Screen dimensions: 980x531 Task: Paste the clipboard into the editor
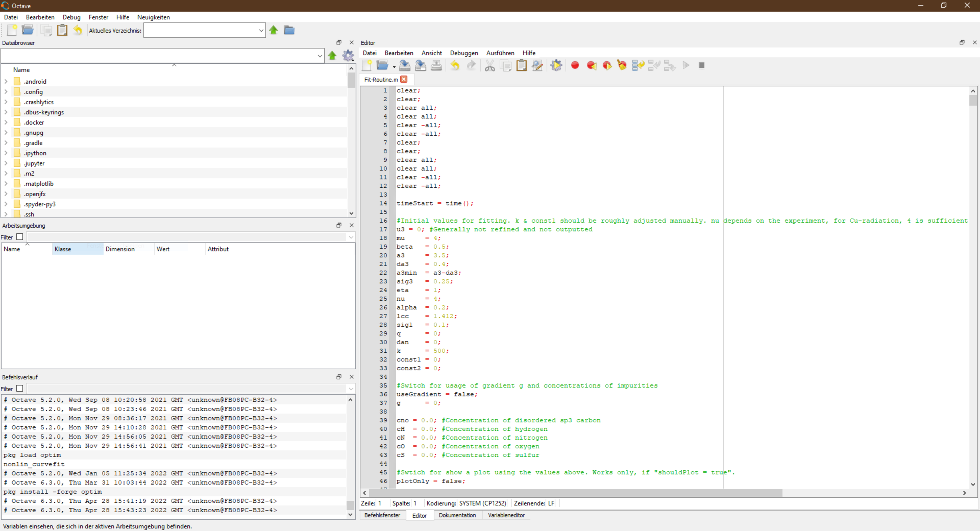click(522, 65)
